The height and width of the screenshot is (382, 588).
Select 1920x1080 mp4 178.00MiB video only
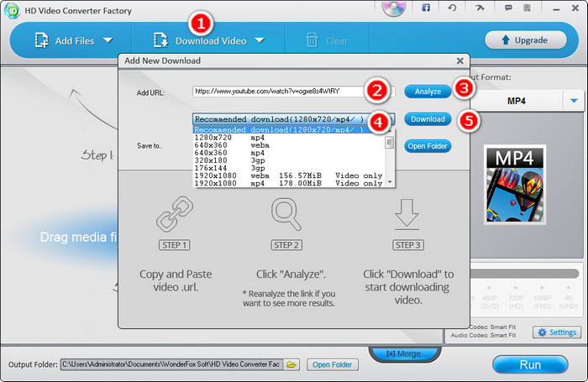point(289,183)
